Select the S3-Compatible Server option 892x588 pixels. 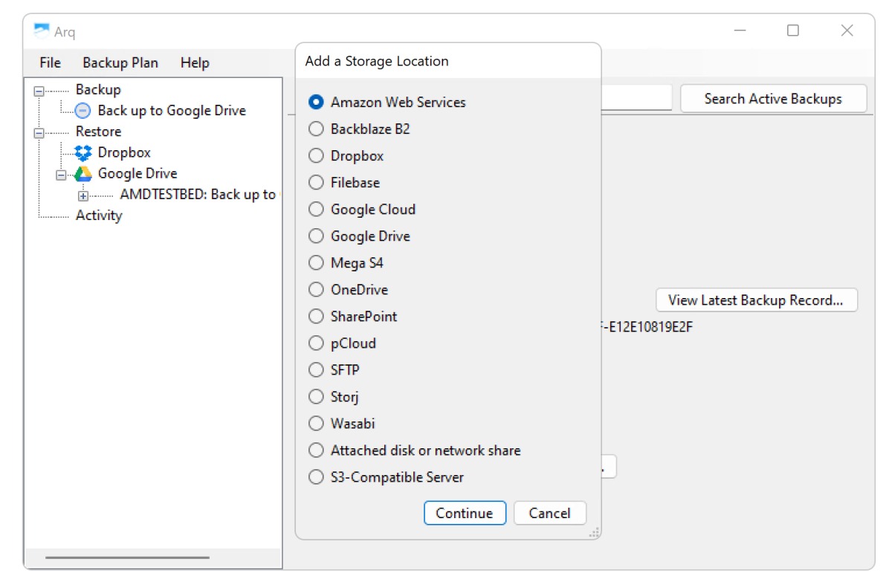pyautogui.click(x=317, y=477)
